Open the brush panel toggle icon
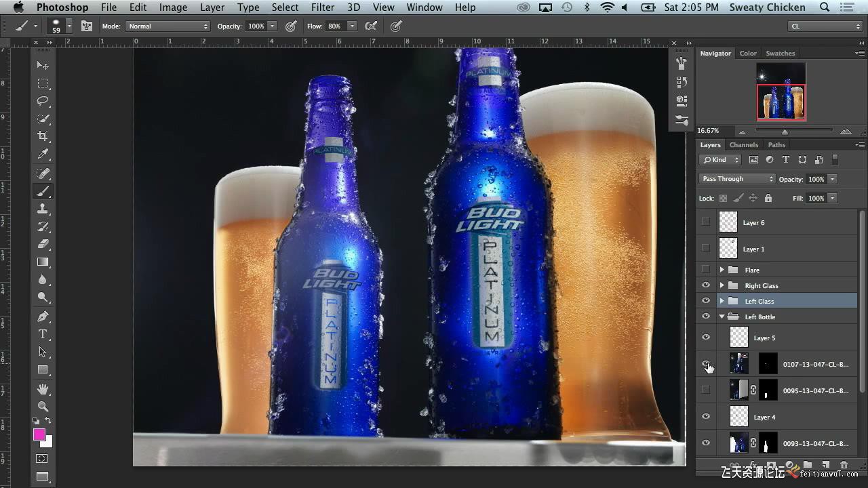The width and height of the screenshot is (868, 488). [87, 26]
